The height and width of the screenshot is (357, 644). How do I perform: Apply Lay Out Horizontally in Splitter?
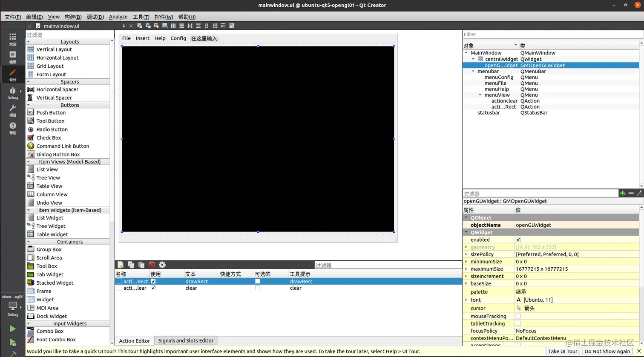pyautogui.click(x=190, y=26)
